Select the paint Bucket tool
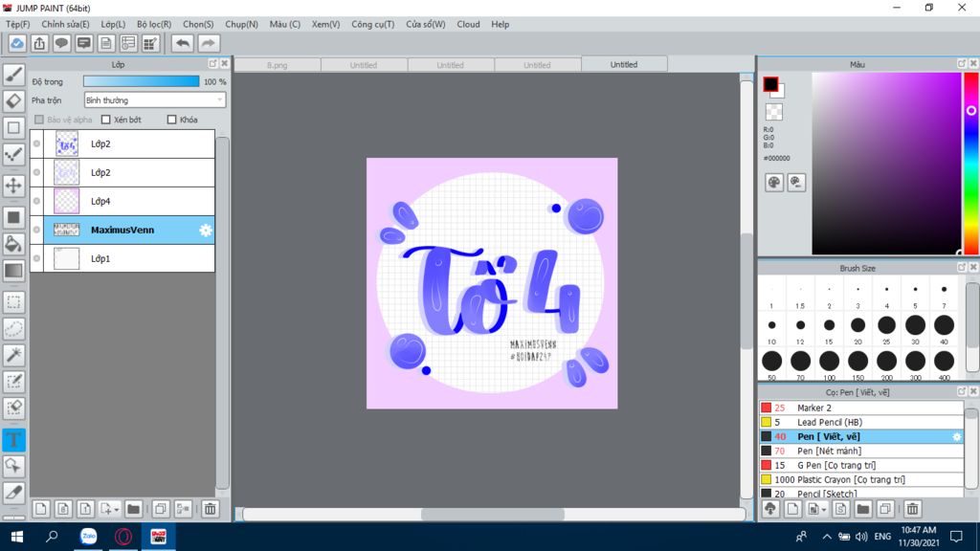 (x=13, y=244)
